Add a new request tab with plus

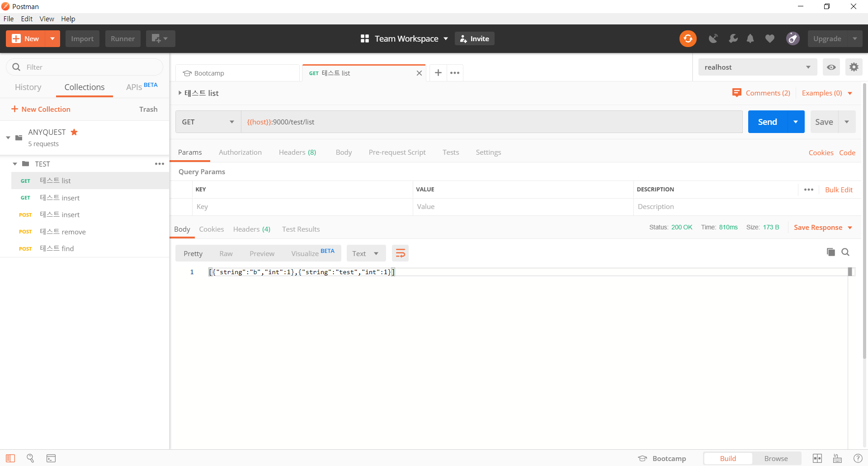[438, 73]
